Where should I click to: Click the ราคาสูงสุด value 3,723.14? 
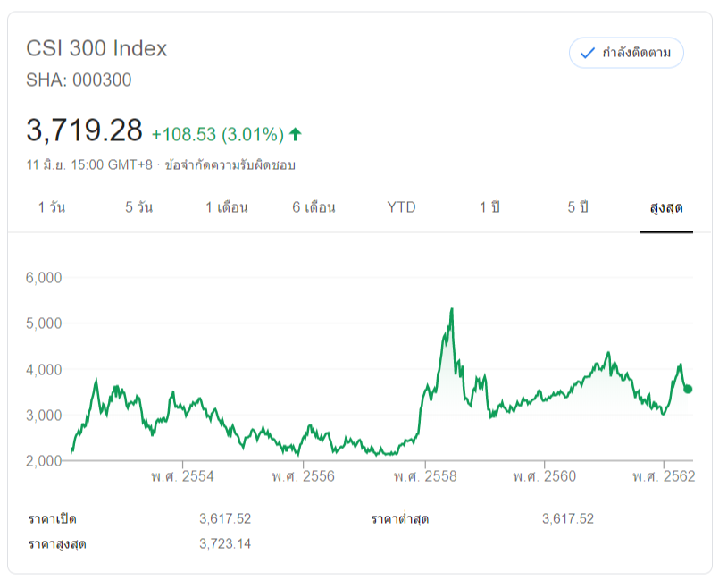click(x=225, y=543)
